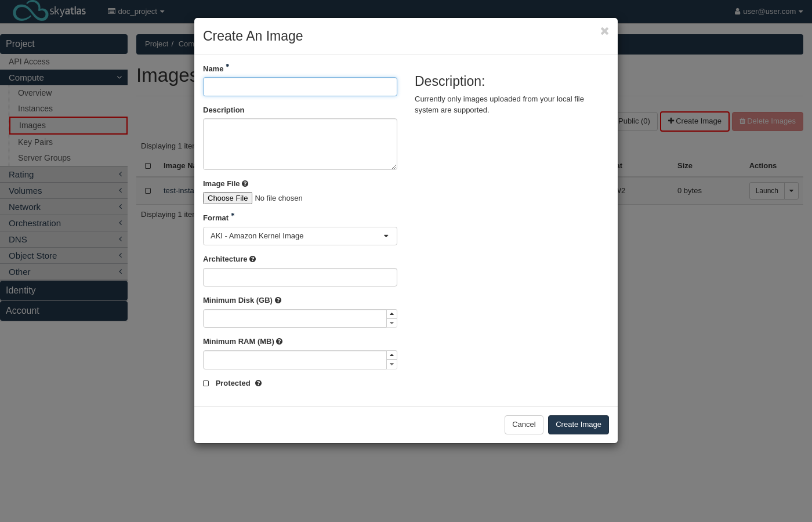The image size is (812, 522).
Task: Click Choose File to upload image
Action: pos(227,198)
